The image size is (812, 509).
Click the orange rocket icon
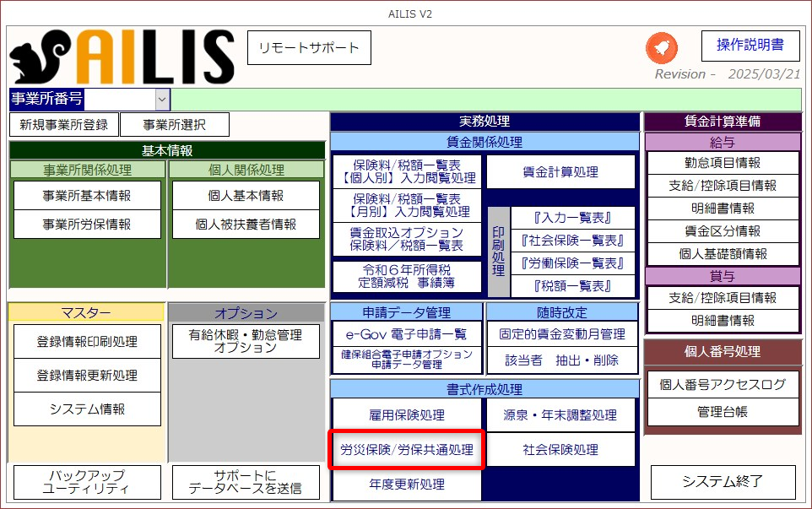[661, 47]
